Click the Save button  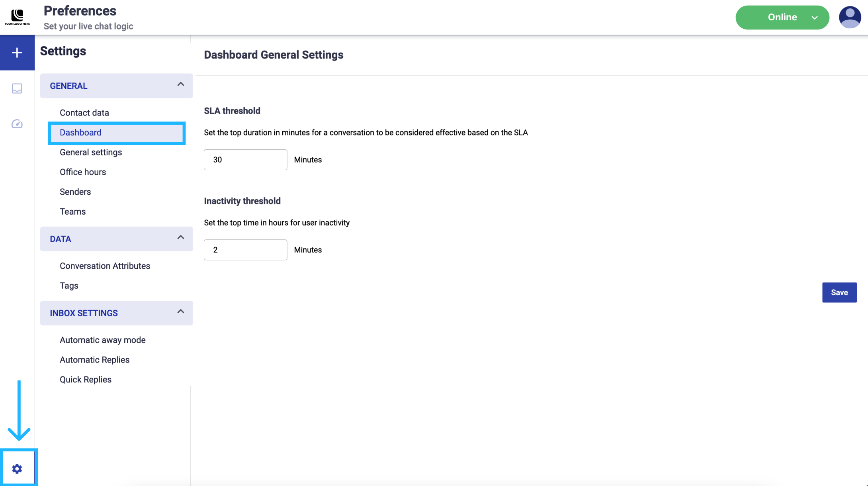coord(839,292)
